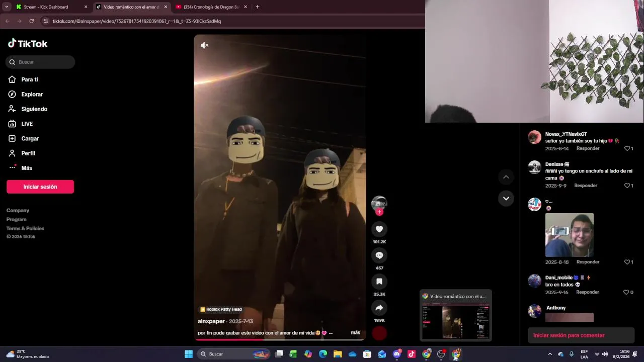
Task: Close the Video romántico TikTok tab
Action: click(166, 7)
